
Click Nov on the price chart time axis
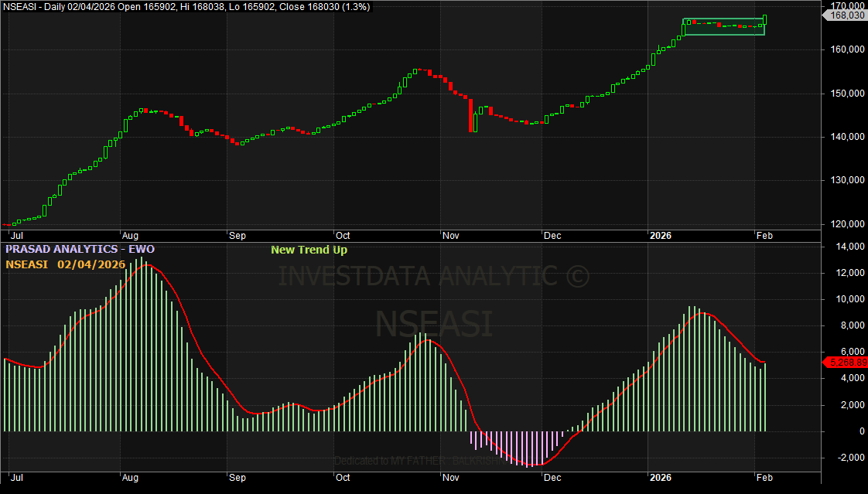(449, 234)
